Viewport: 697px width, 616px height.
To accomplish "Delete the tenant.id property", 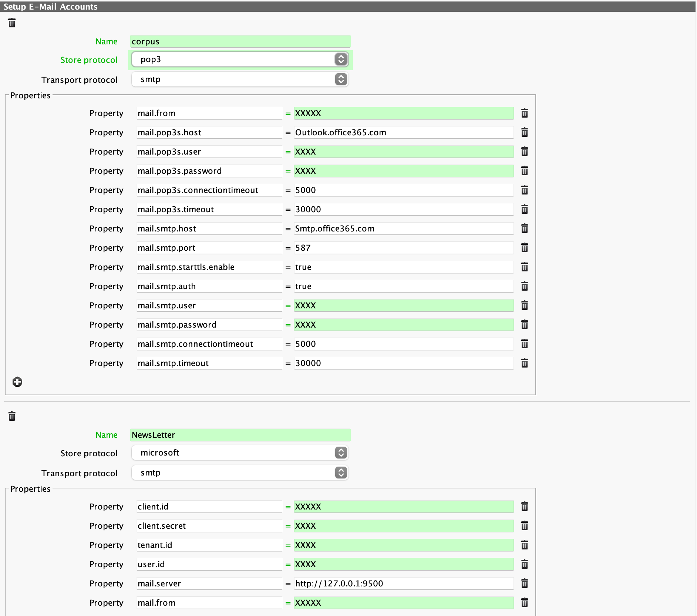I will pyautogui.click(x=524, y=545).
